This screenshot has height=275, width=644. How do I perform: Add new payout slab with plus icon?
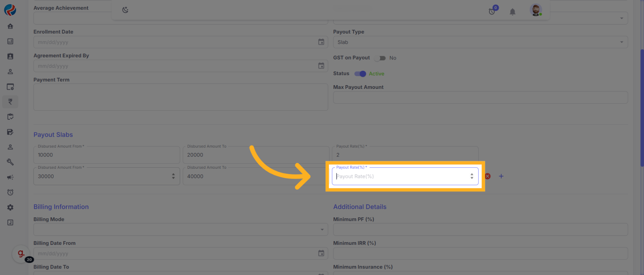pyautogui.click(x=501, y=176)
